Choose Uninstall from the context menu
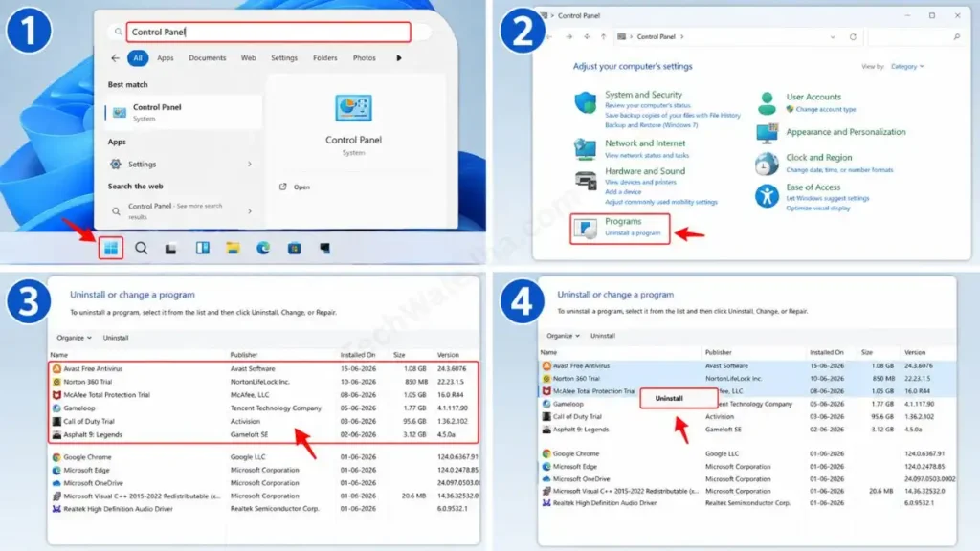980x551 pixels. pyautogui.click(x=679, y=398)
